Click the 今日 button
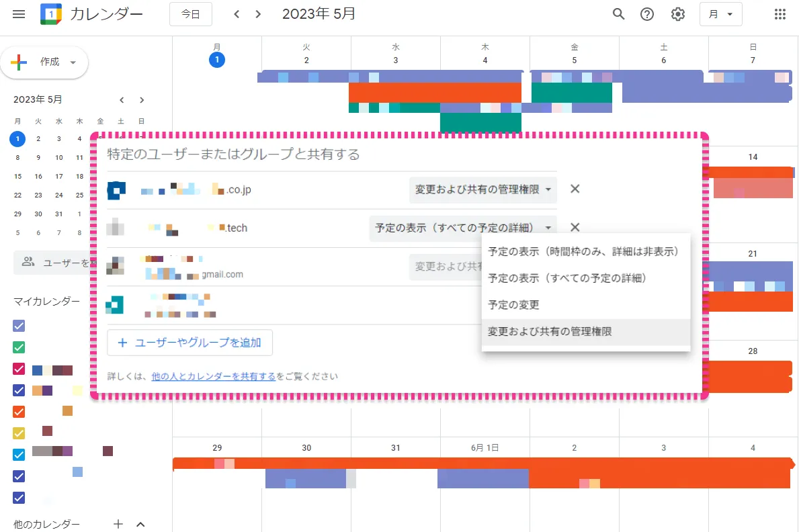 (191, 14)
